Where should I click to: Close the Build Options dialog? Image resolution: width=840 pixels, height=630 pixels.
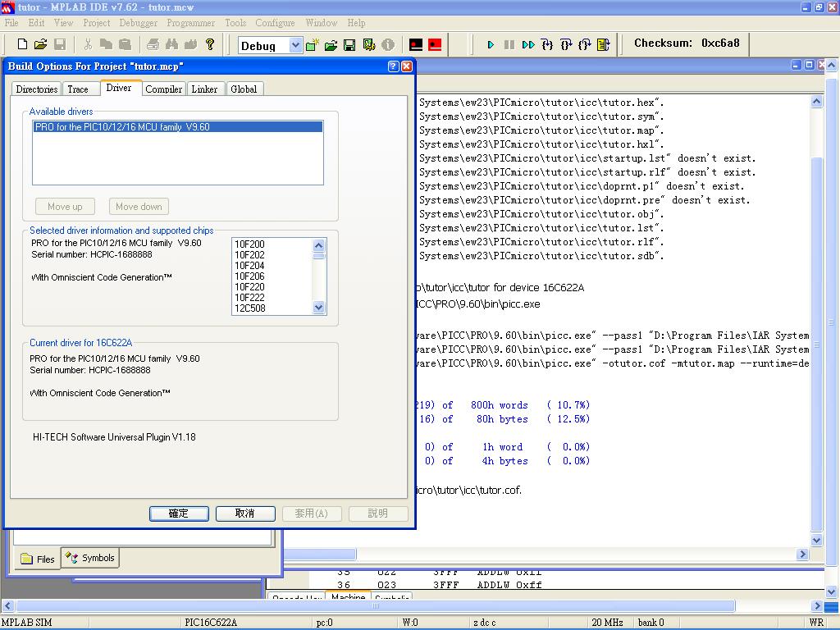pyautogui.click(x=407, y=66)
